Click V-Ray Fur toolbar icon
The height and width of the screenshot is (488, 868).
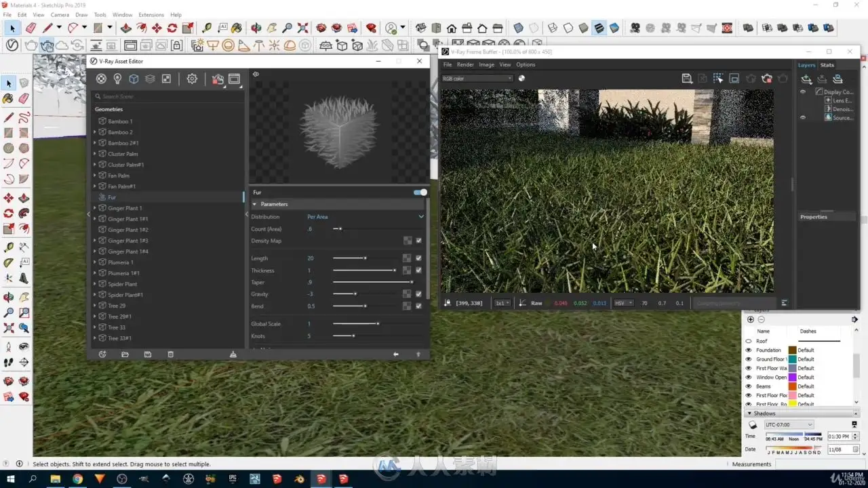point(374,45)
